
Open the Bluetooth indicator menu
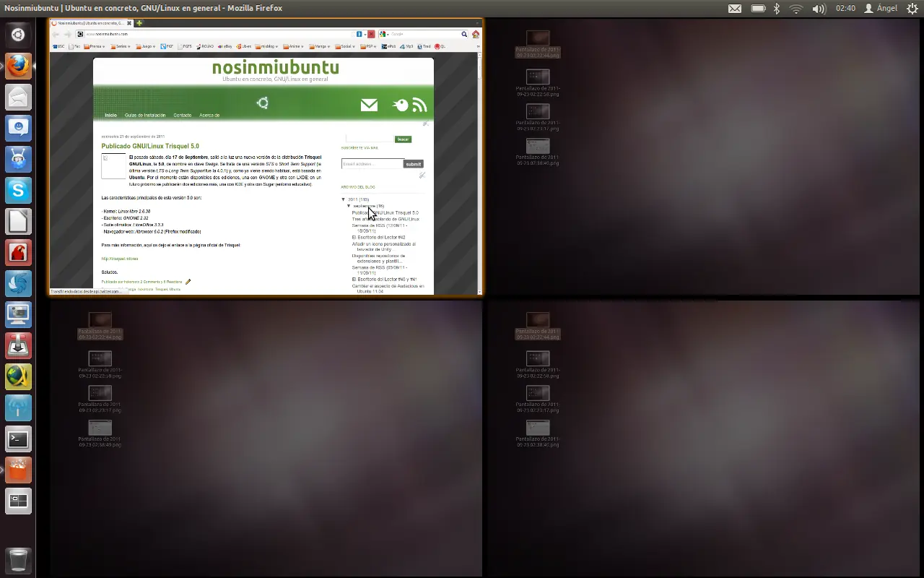(x=777, y=9)
